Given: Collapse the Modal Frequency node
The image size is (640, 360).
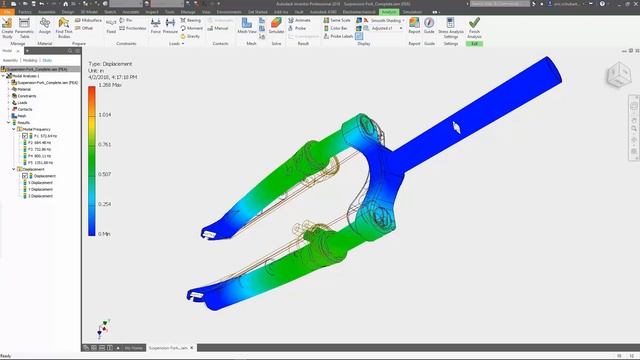Looking at the screenshot, I should (x=14, y=129).
